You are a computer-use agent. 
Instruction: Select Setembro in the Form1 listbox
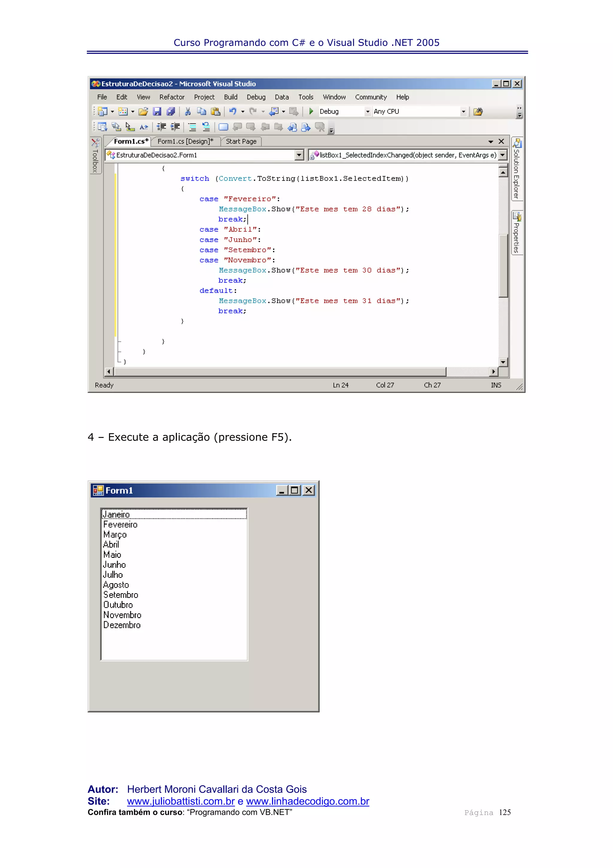tap(174, 595)
